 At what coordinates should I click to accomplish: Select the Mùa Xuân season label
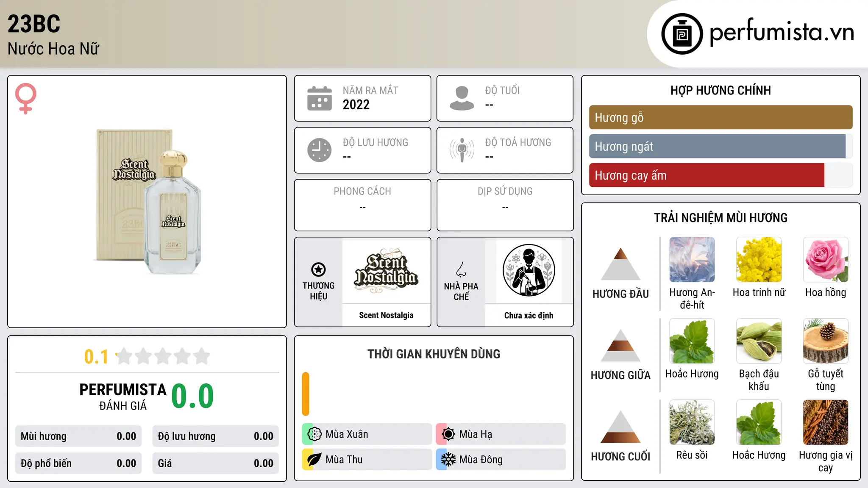tap(347, 434)
